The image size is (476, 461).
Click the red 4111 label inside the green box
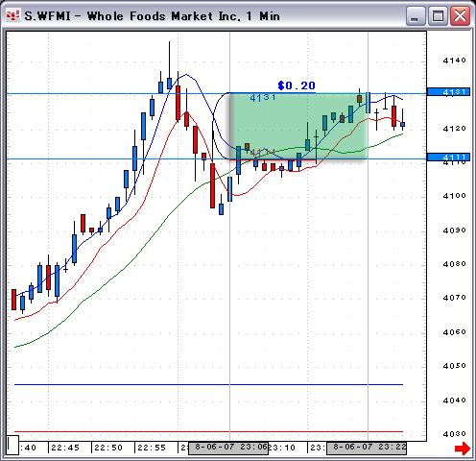click(263, 152)
